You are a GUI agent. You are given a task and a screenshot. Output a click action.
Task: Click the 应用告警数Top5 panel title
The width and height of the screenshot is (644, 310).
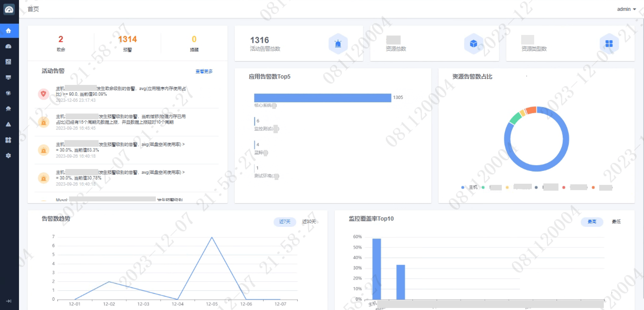269,77
